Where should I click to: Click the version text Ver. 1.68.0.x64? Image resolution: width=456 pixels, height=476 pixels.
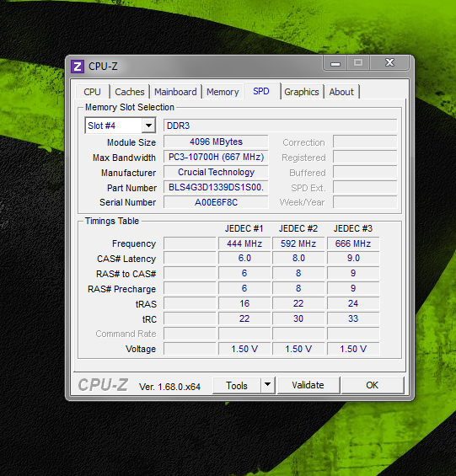click(x=169, y=387)
